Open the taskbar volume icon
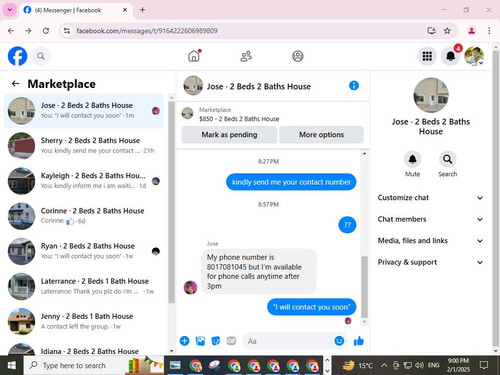The width and height of the screenshot is (500, 375). [419, 365]
